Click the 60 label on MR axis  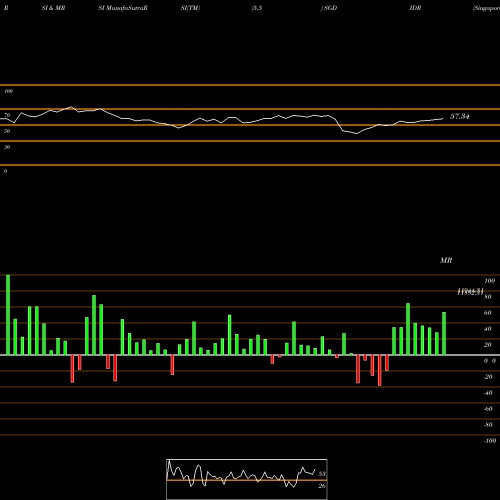[488, 313]
